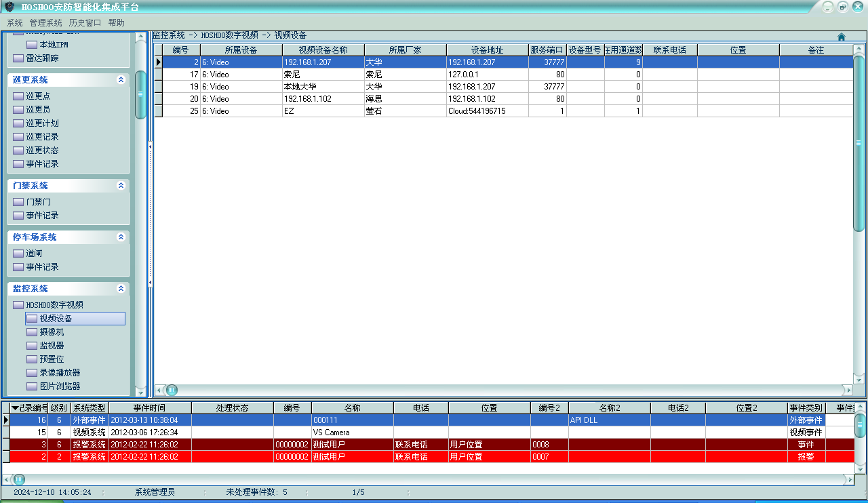Open 道闸 barrier gate item
Screen dimensions: 868x503
point(34,254)
